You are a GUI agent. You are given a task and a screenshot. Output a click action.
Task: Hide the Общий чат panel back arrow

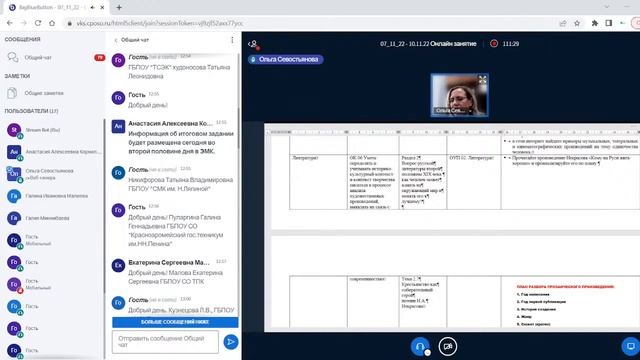coord(116,40)
